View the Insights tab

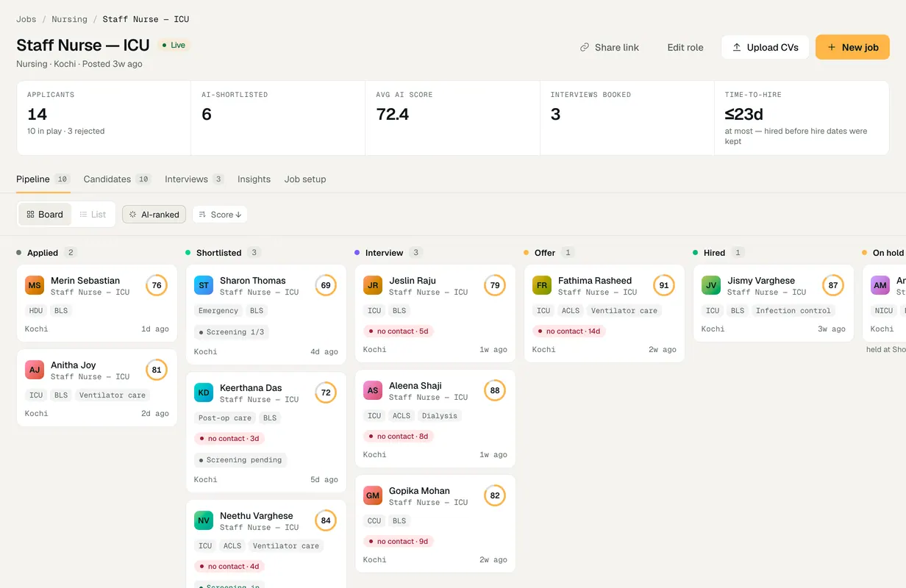tap(254, 179)
